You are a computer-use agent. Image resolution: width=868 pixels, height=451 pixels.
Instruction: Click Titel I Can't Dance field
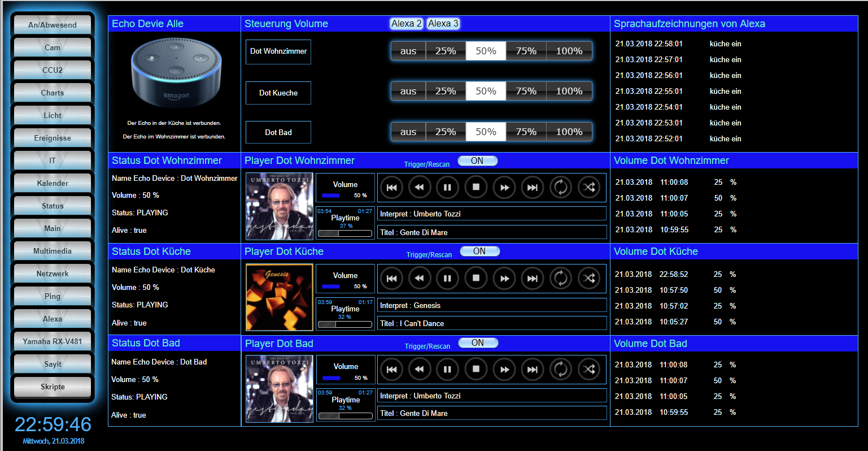(492, 323)
